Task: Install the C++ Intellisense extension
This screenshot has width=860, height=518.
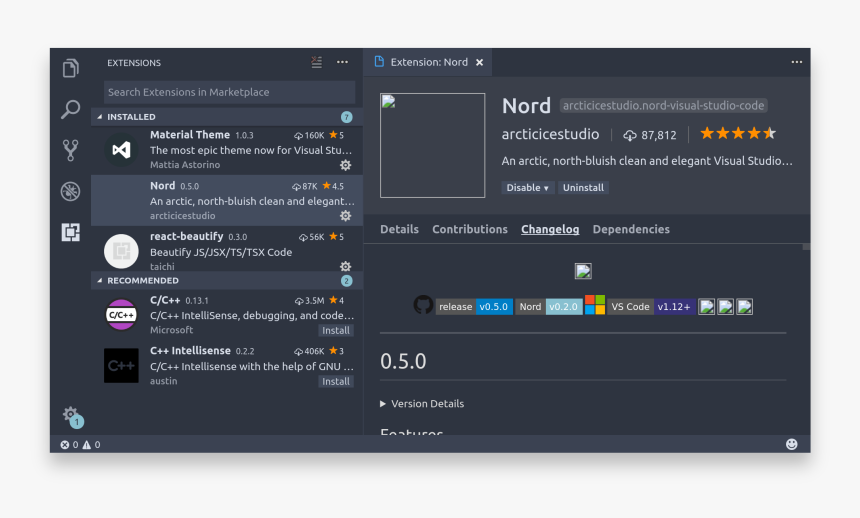Action: point(336,381)
